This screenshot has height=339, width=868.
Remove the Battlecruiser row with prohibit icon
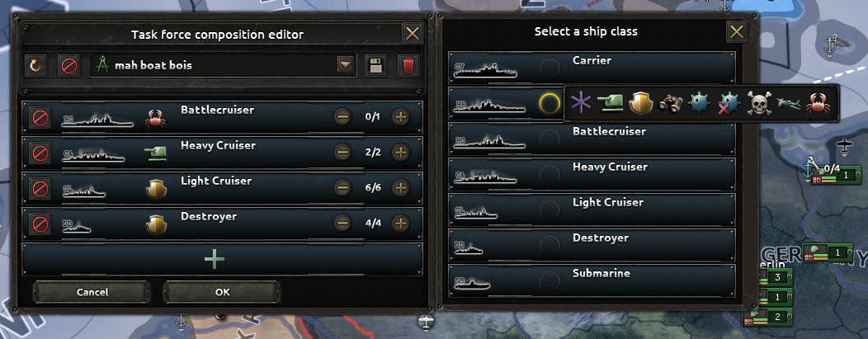pyautogui.click(x=40, y=118)
